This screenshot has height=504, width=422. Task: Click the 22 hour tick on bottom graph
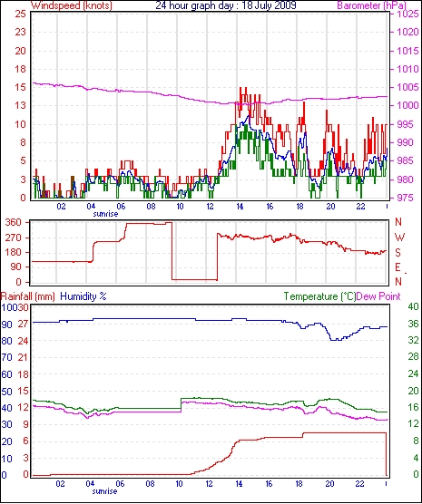359,483
